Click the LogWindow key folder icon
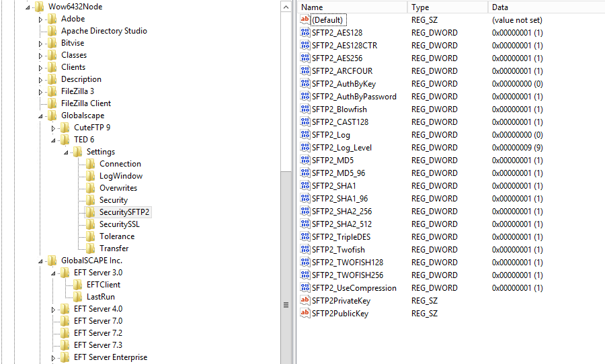Viewport: 605px width, 364px height. click(x=90, y=176)
